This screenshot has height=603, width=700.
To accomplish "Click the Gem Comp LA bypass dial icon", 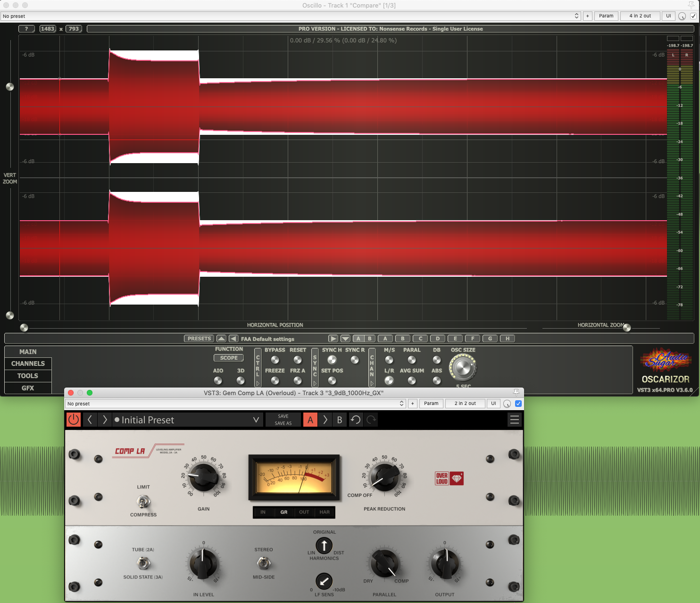I will coord(507,404).
